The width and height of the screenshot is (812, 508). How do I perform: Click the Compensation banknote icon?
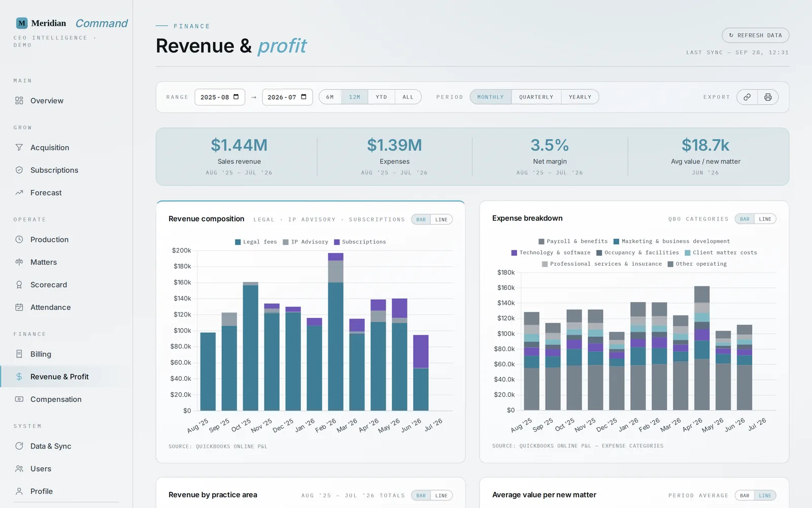[19, 399]
